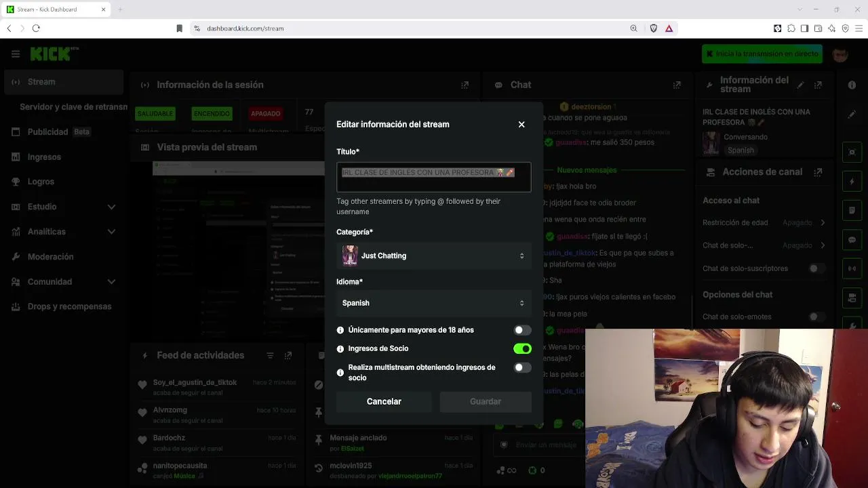Click Soy_el_agustin_de_tiktok in the activity feed
This screenshot has height=488, width=868.
[x=195, y=382]
